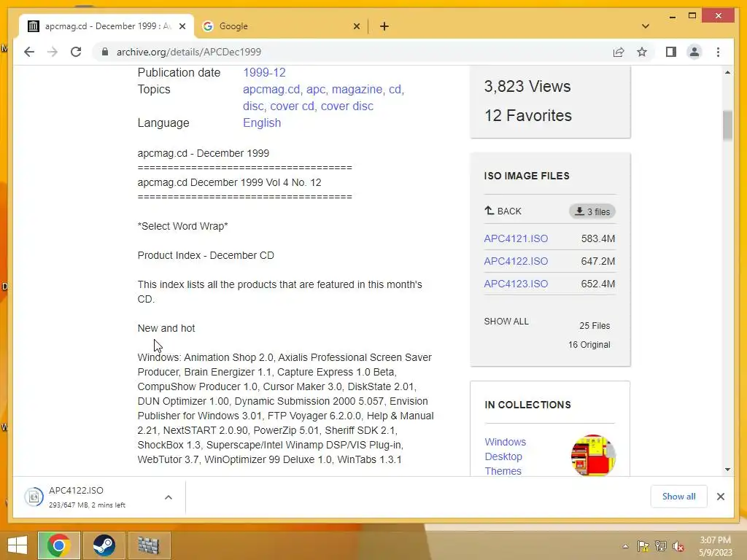Open the Windows Desktop Themes collection link
This screenshot has height=560, width=747.
(506, 456)
